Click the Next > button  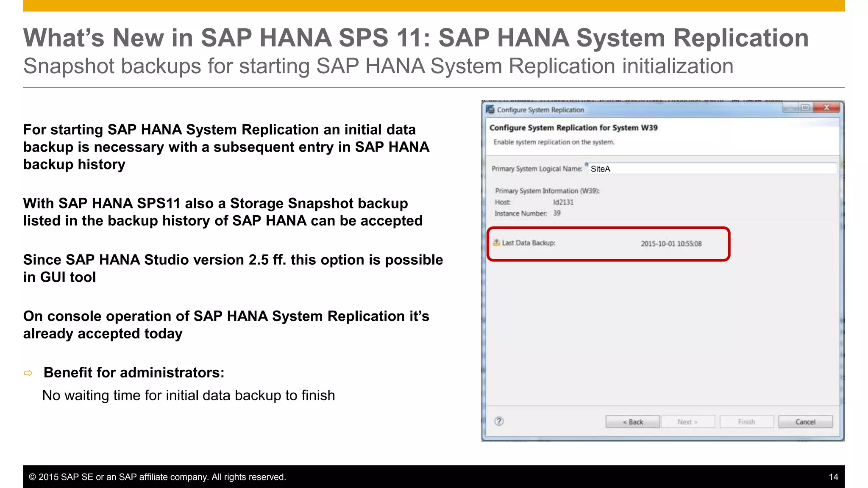pos(687,422)
